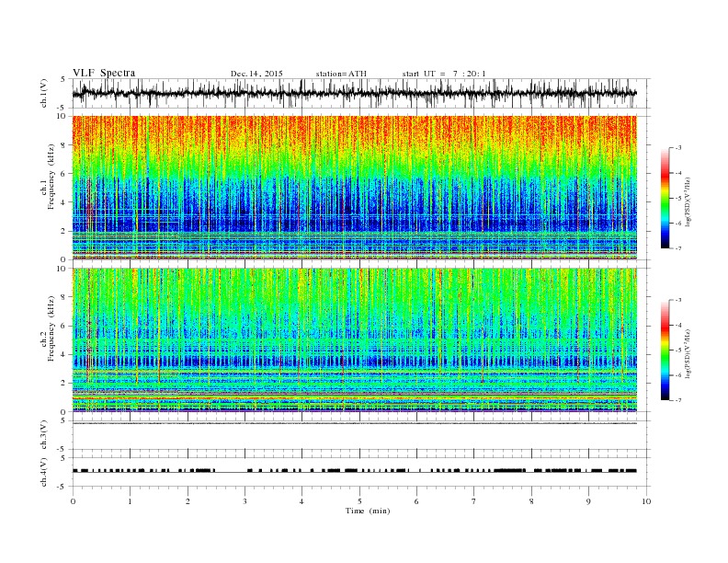Click the ch.2 frequency spectrogram panel
Screen dimensions: 728x563
(x=354, y=339)
